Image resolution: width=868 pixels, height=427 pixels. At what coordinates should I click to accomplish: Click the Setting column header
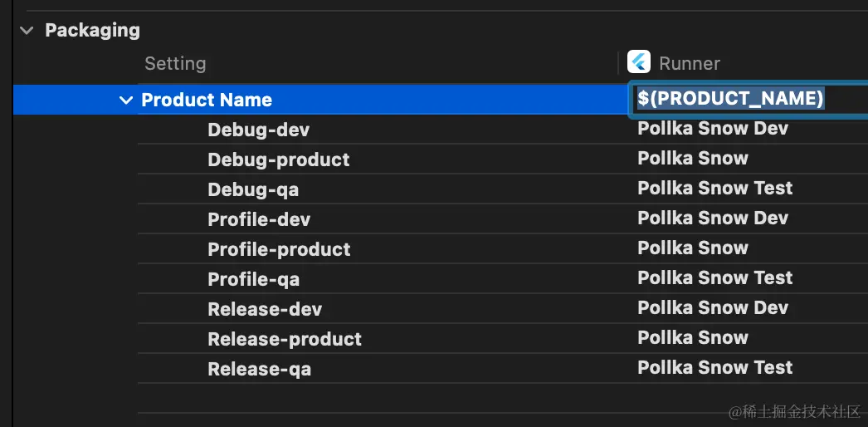[x=175, y=63]
